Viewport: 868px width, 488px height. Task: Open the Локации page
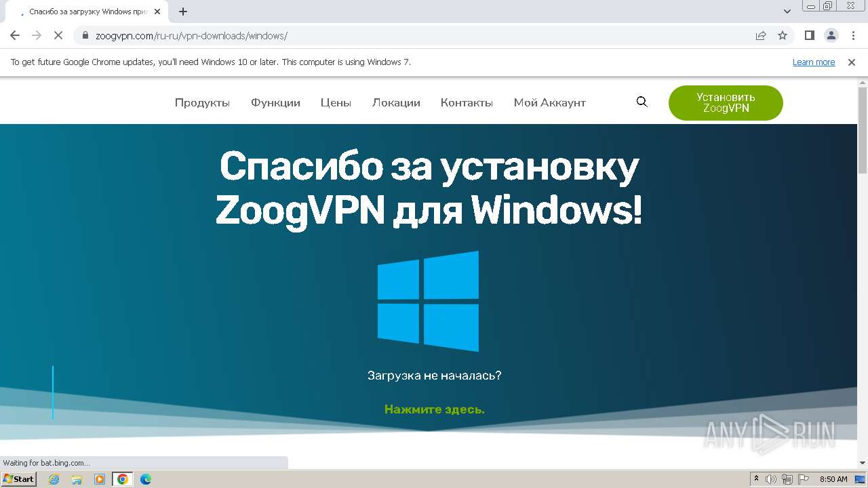396,103
